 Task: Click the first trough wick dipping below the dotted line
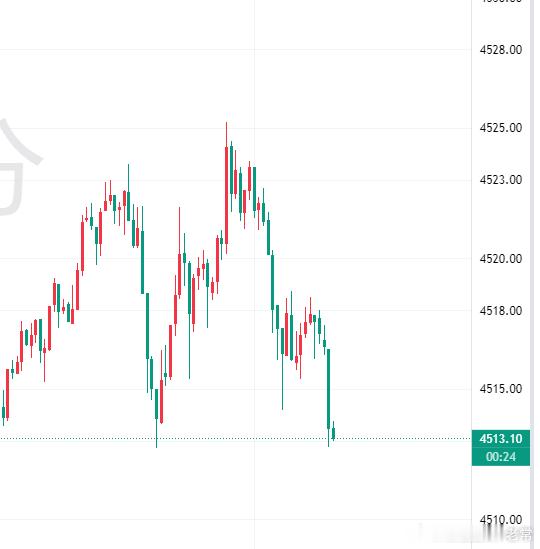(x=157, y=432)
